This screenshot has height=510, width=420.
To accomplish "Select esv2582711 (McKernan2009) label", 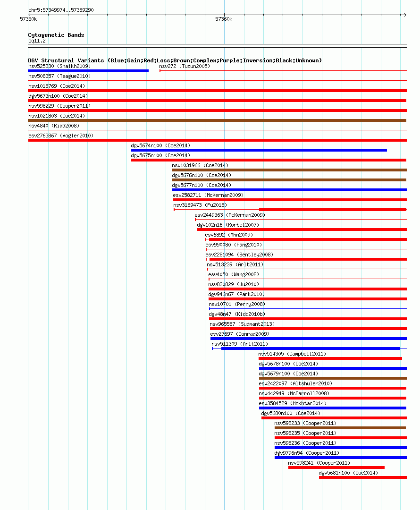I will 208,195.
